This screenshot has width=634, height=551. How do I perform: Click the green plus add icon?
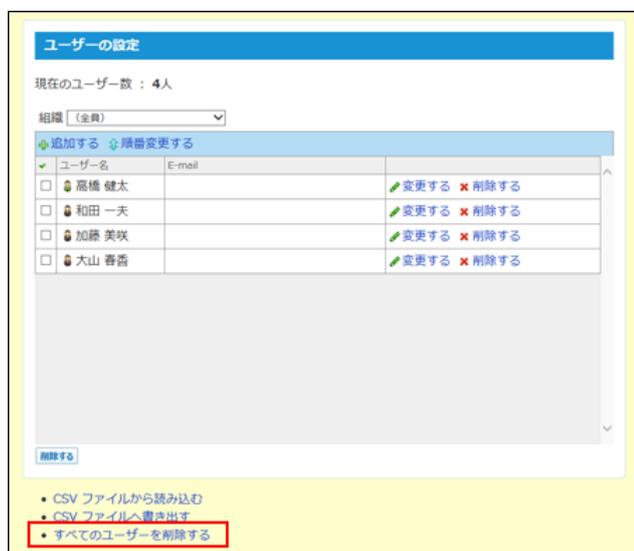[x=43, y=144]
